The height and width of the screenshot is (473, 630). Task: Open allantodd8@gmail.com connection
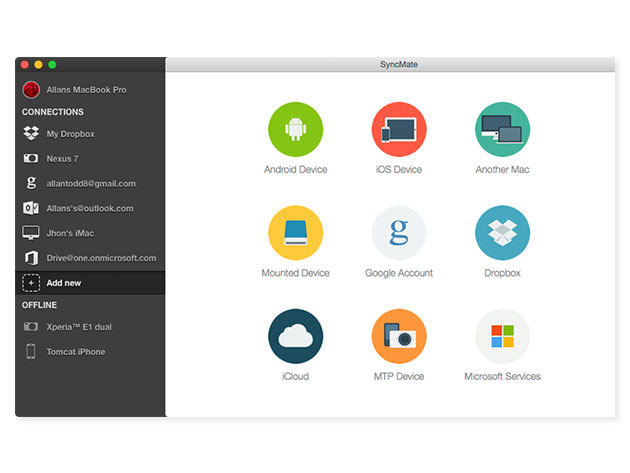pos(90,183)
